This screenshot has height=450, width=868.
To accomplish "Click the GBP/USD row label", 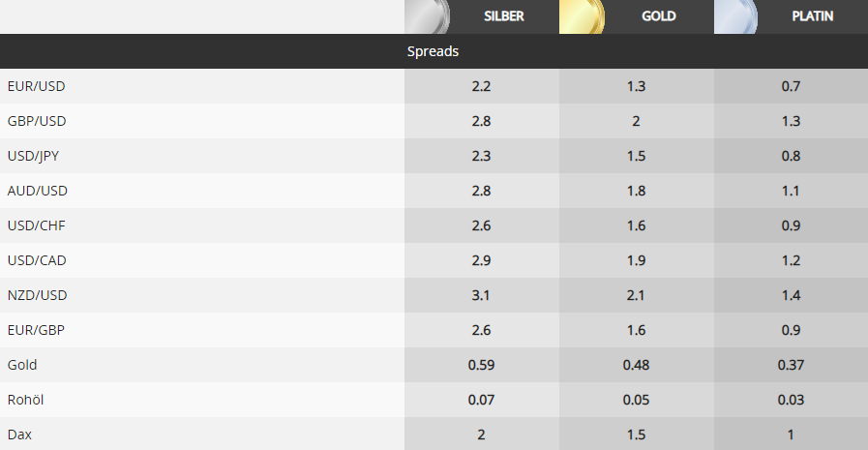I will tap(37, 121).
